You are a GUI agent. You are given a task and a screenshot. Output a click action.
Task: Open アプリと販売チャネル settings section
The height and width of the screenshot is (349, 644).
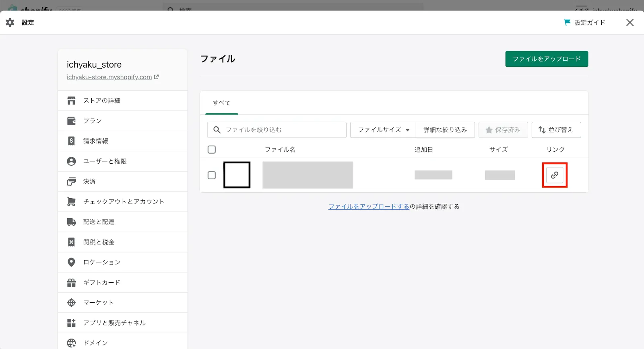click(x=123, y=323)
